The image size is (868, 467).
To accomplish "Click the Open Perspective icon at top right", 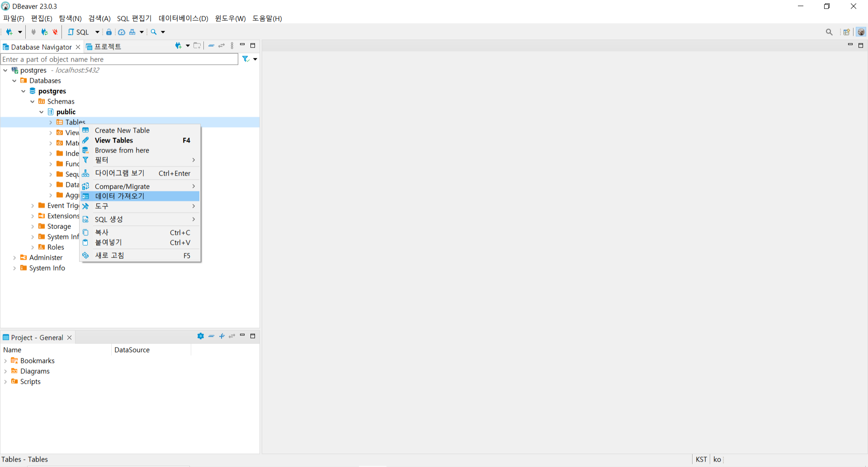I will pyautogui.click(x=846, y=32).
